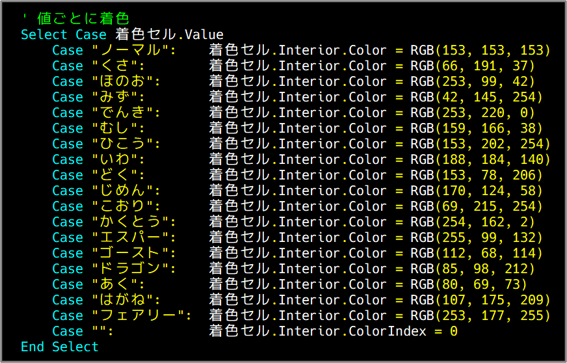Click the string "くさ"
Image resolution: width=567 pixels, height=363 pixels.
point(115,66)
